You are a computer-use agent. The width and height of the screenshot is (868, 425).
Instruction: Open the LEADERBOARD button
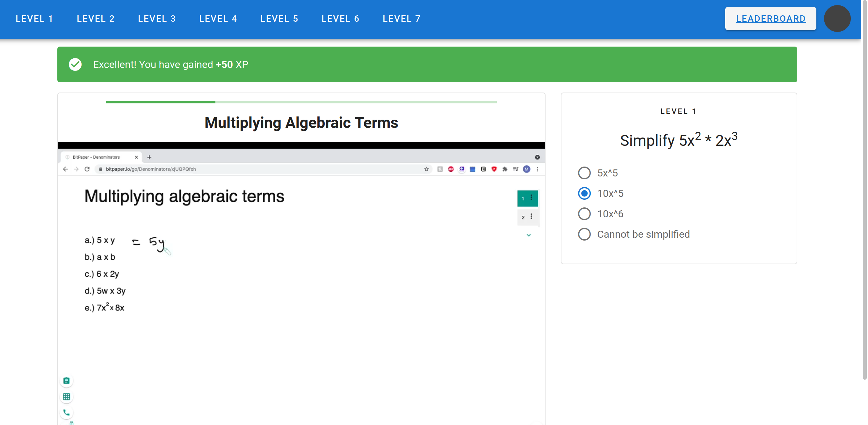pos(770,19)
